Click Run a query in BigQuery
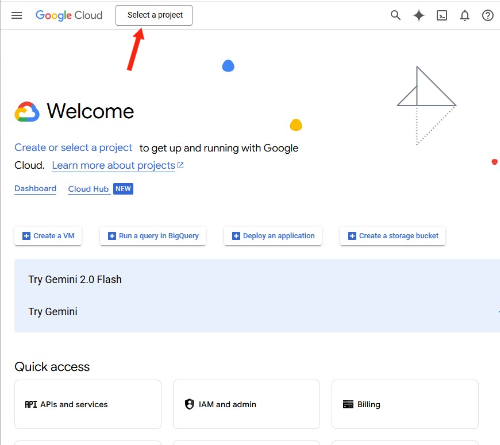The width and height of the screenshot is (500, 445). [x=153, y=236]
